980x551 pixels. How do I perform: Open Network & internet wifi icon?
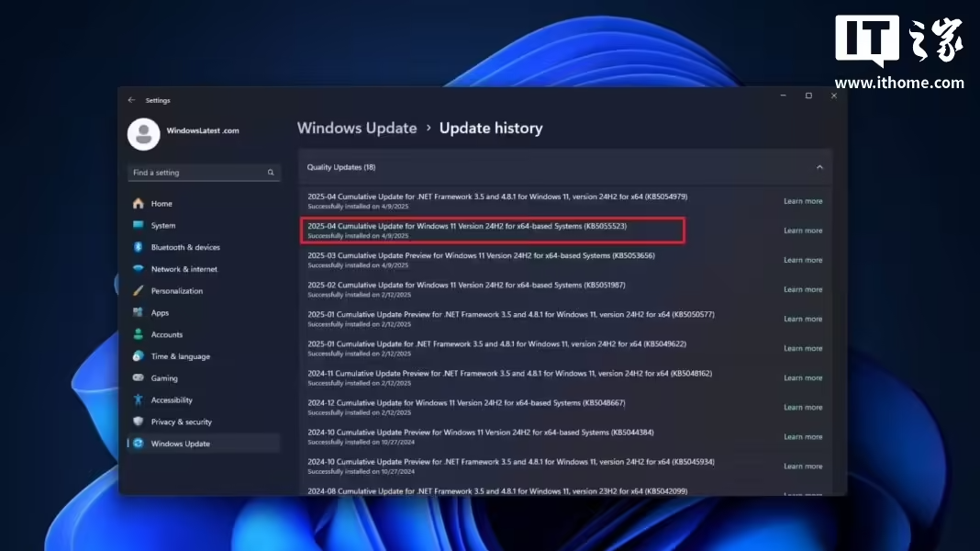(138, 269)
